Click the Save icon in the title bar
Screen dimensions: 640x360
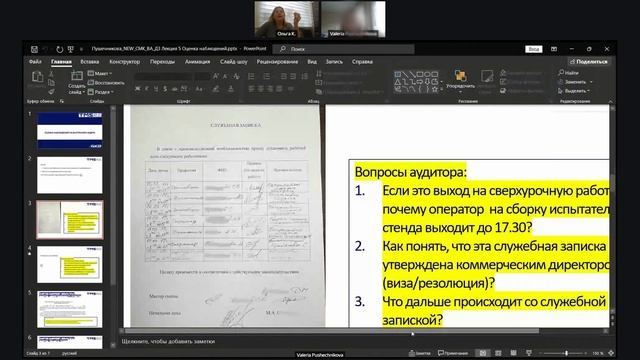pyautogui.click(x=34, y=49)
